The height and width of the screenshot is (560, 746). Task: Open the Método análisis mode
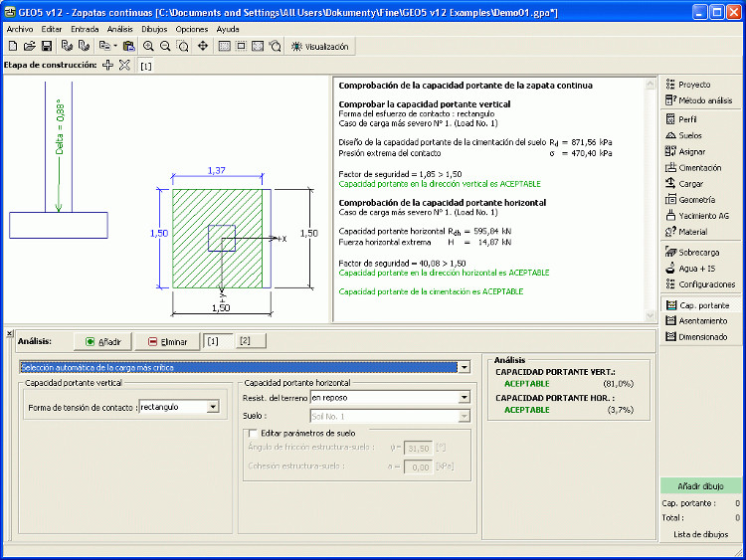700,100
